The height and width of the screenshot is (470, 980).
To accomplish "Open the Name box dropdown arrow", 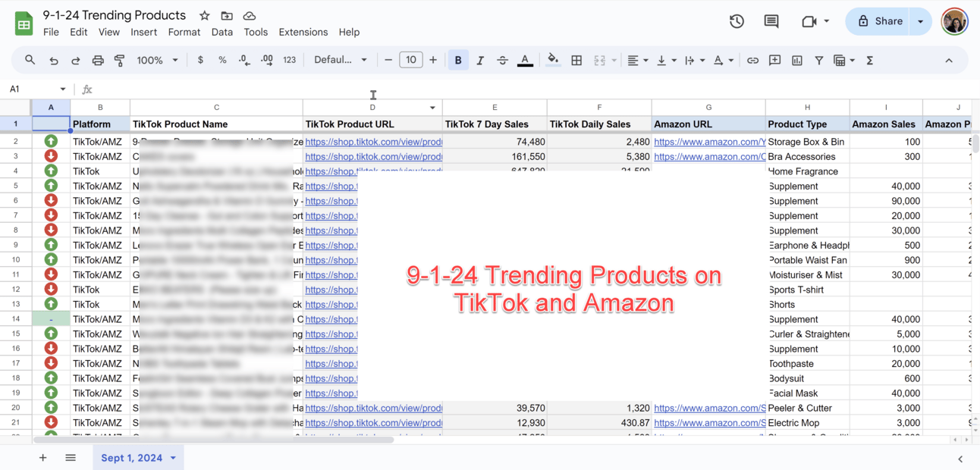I will point(62,89).
